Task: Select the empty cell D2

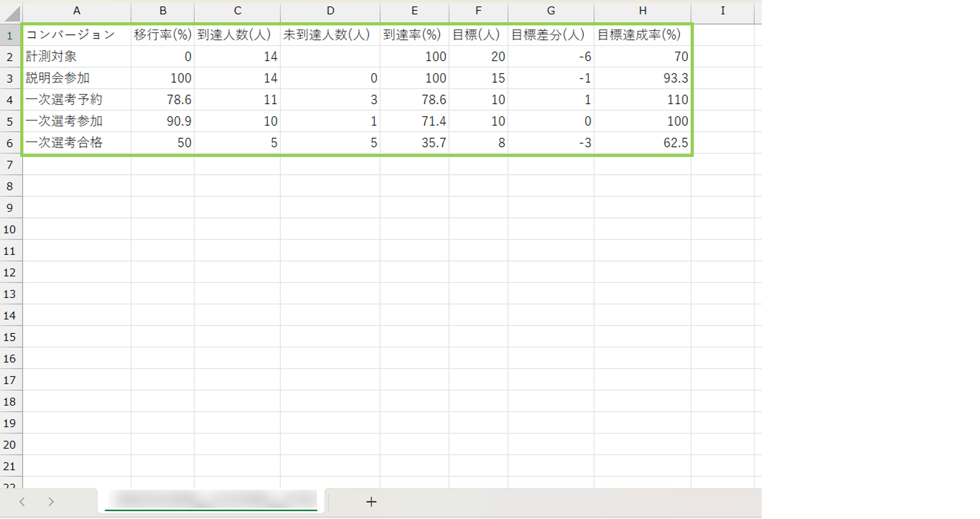Action: (330, 57)
